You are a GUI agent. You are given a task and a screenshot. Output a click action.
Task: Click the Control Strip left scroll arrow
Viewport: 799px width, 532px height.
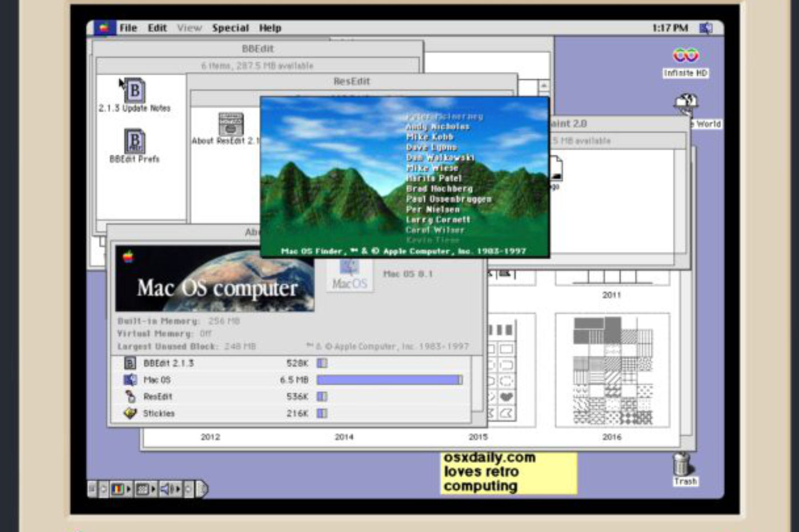click(x=103, y=489)
